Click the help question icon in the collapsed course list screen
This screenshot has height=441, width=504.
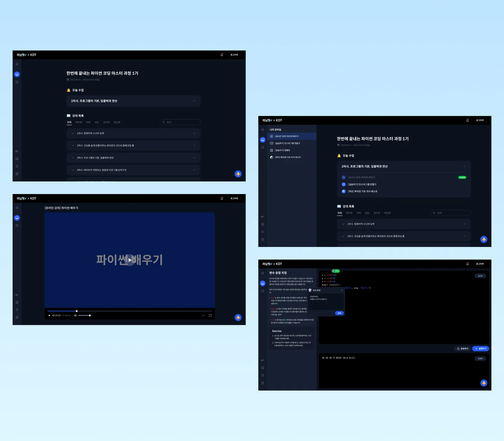coord(17,166)
